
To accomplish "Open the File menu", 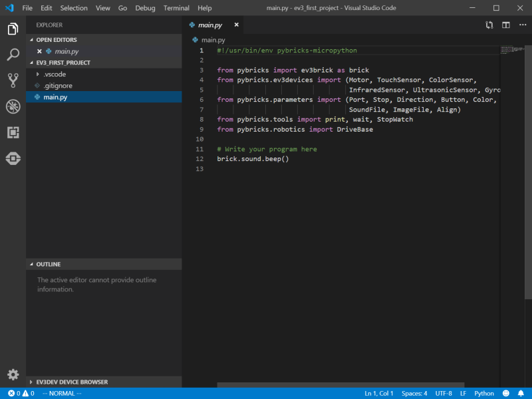I will point(27,8).
